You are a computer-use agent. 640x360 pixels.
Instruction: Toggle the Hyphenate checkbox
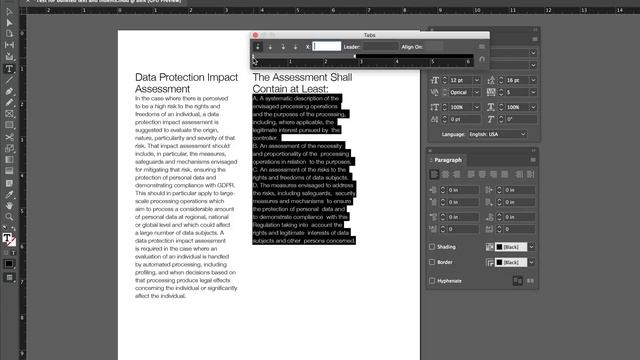[432, 281]
